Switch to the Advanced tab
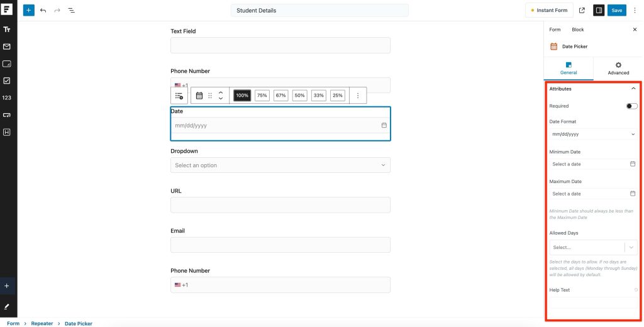The image size is (644, 327). click(x=618, y=69)
